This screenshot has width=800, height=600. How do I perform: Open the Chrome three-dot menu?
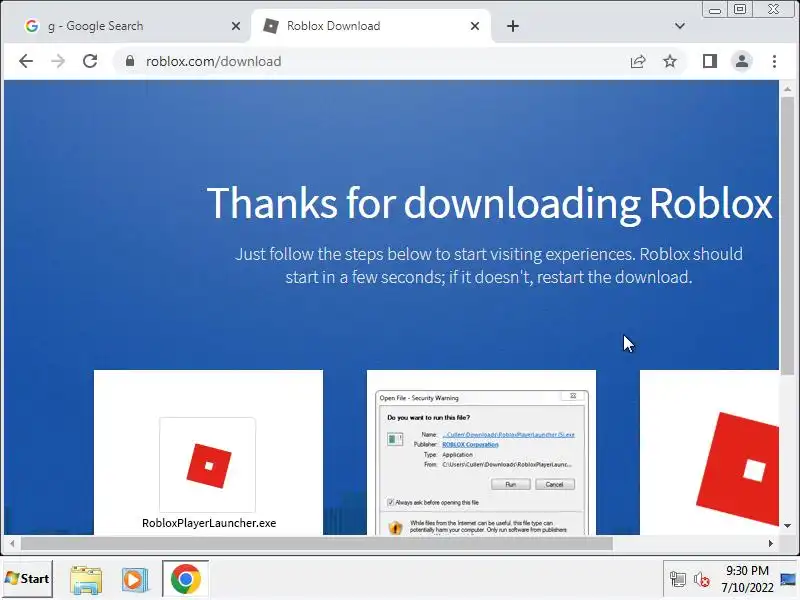(x=774, y=61)
